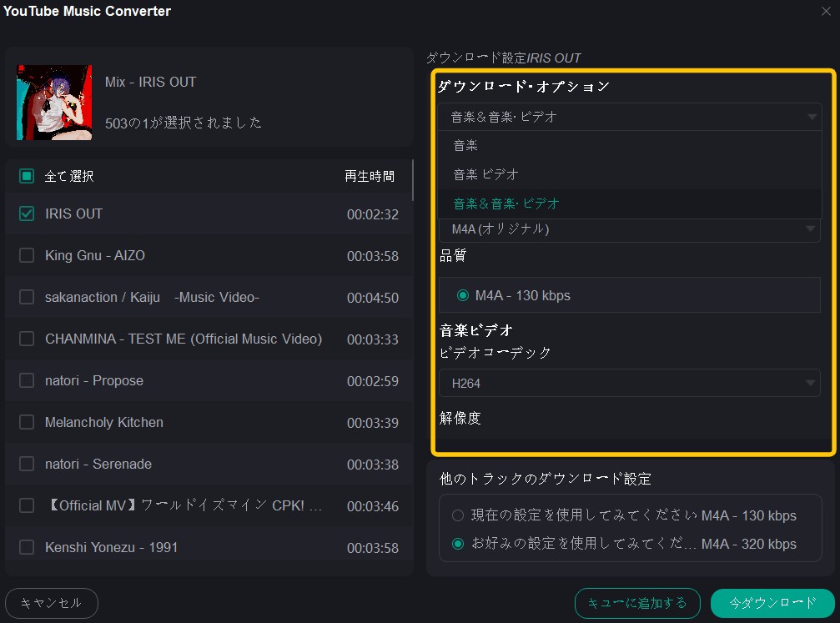Image resolution: width=840 pixels, height=623 pixels.
Task: Toggle the 全て選択 select-all checkbox
Action: 26,176
